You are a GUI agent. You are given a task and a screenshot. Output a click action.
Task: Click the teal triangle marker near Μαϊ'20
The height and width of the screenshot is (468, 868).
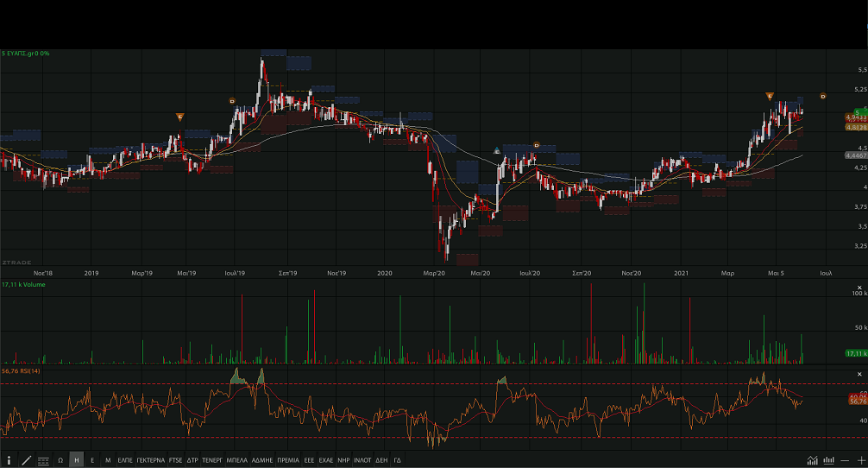(x=496, y=150)
